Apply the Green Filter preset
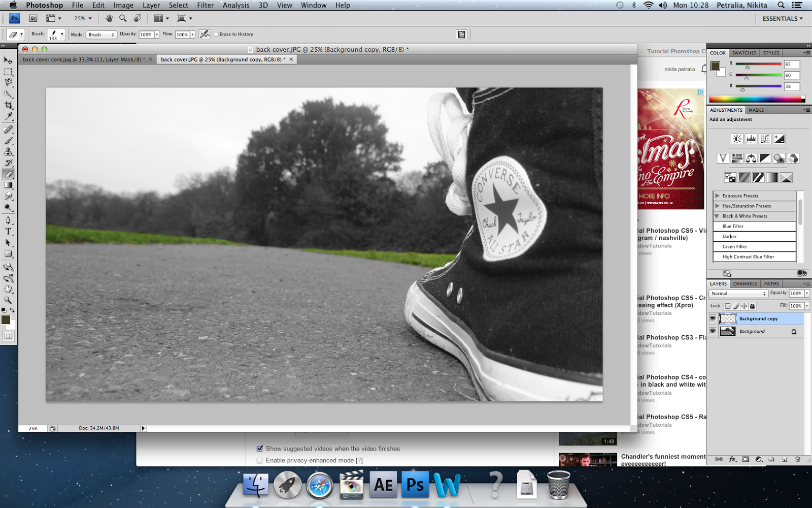 coord(755,246)
